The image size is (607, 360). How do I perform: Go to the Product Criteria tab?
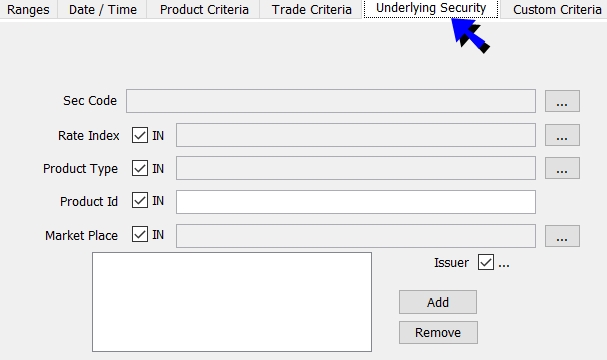[204, 9]
